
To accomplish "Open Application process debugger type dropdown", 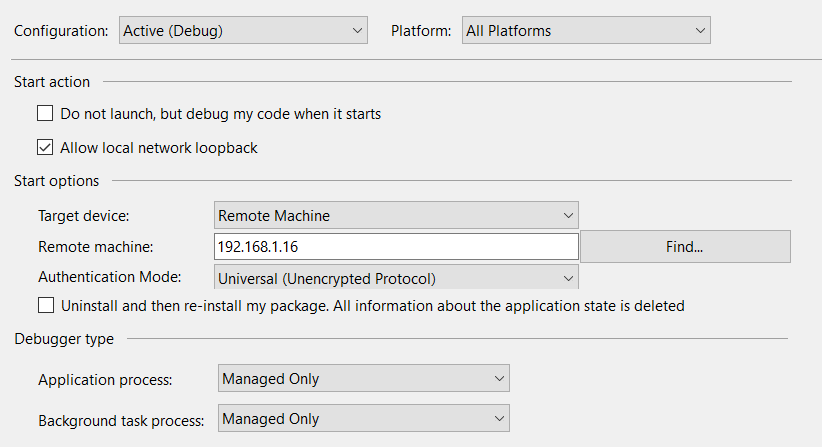I will click(x=364, y=378).
